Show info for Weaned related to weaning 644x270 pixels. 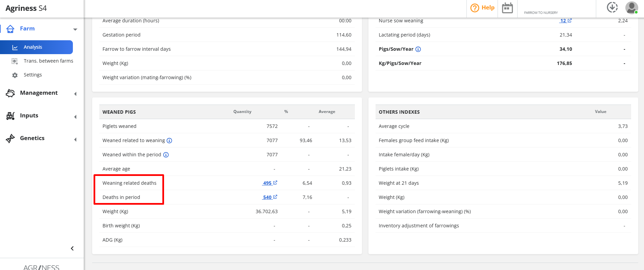(x=169, y=141)
